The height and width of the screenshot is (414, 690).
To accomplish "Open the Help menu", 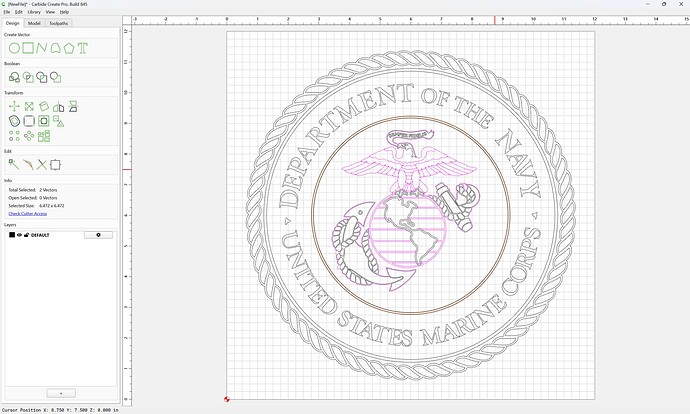I will pyautogui.click(x=64, y=12).
